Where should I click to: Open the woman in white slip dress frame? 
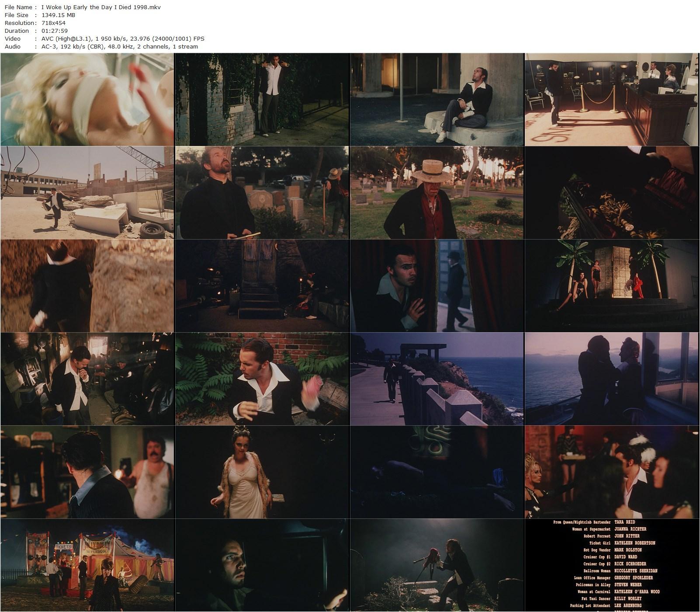point(262,472)
